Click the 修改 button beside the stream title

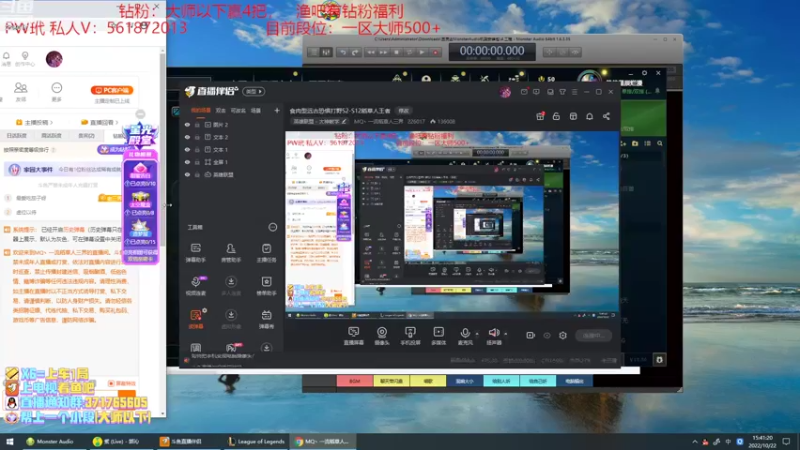pyautogui.click(x=404, y=111)
